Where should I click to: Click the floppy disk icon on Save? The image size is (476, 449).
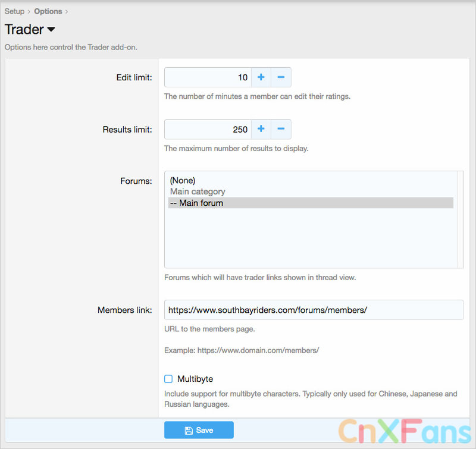point(189,430)
